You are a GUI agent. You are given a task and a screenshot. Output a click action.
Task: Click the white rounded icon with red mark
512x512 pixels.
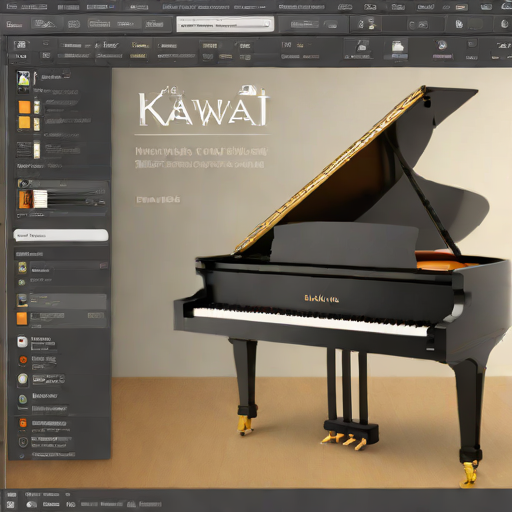22,342
